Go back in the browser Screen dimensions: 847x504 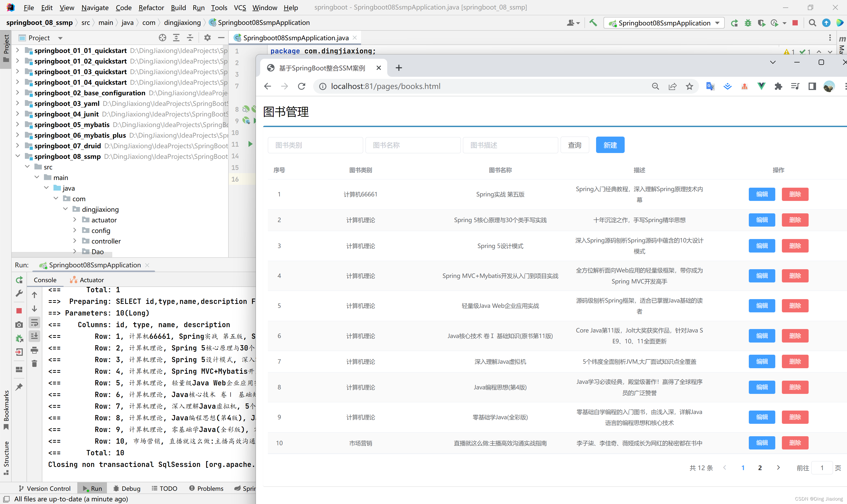pyautogui.click(x=268, y=86)
